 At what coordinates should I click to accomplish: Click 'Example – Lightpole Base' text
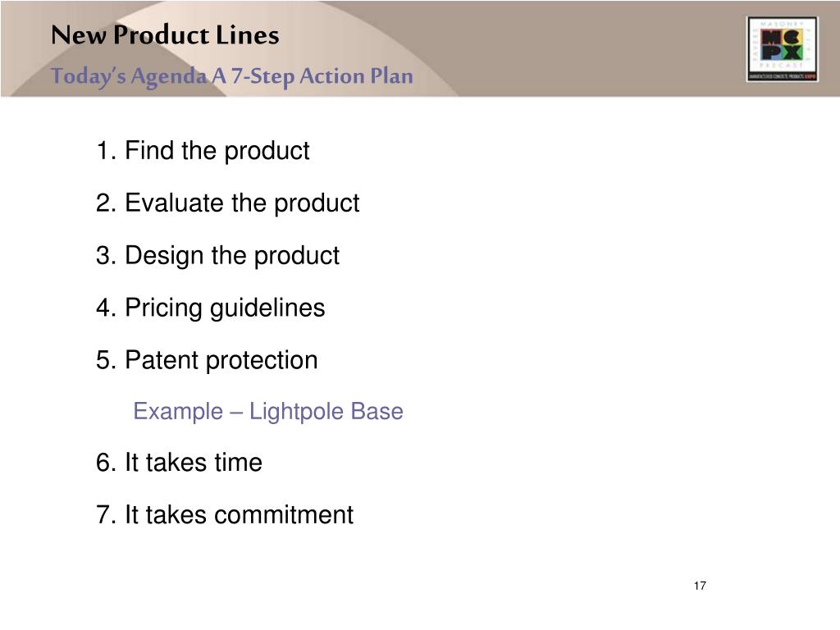coord(268,412)
